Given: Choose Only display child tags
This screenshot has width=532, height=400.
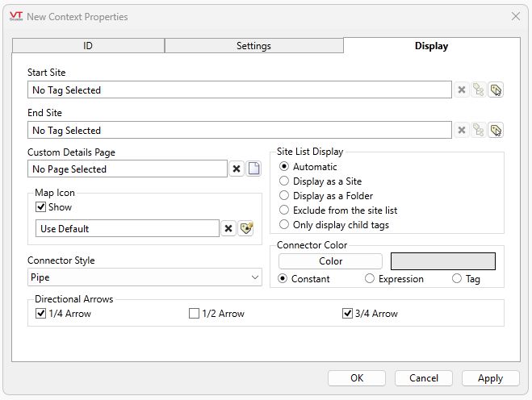Looking at the screenshot, I should coord(284,225).
